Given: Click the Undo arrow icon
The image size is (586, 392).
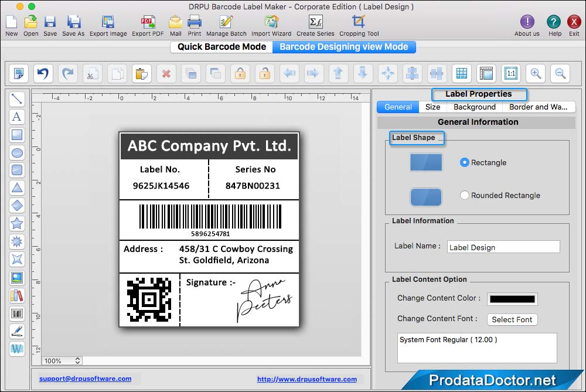Looking at the screenshot, I should tap(43, 73).
